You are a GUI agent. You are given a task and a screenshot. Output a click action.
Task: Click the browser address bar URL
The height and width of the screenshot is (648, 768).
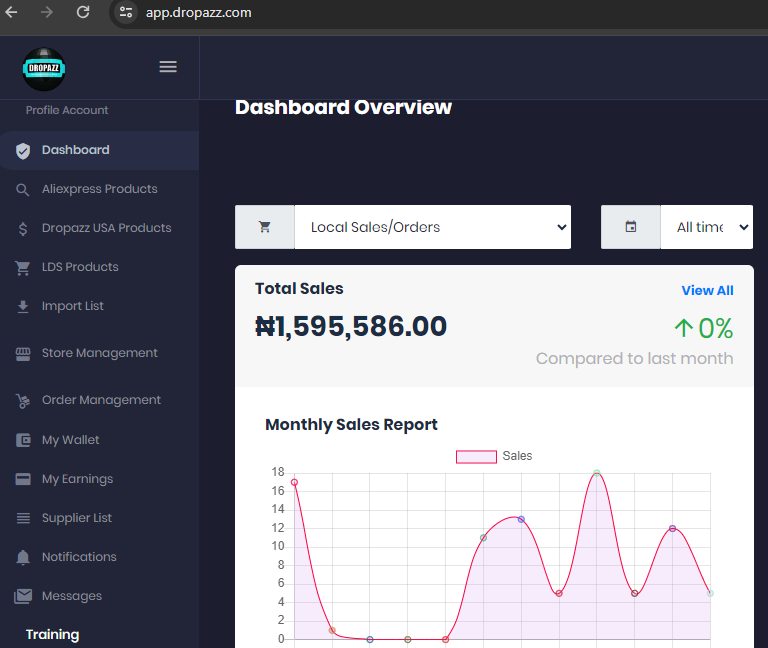coord(198,13)
